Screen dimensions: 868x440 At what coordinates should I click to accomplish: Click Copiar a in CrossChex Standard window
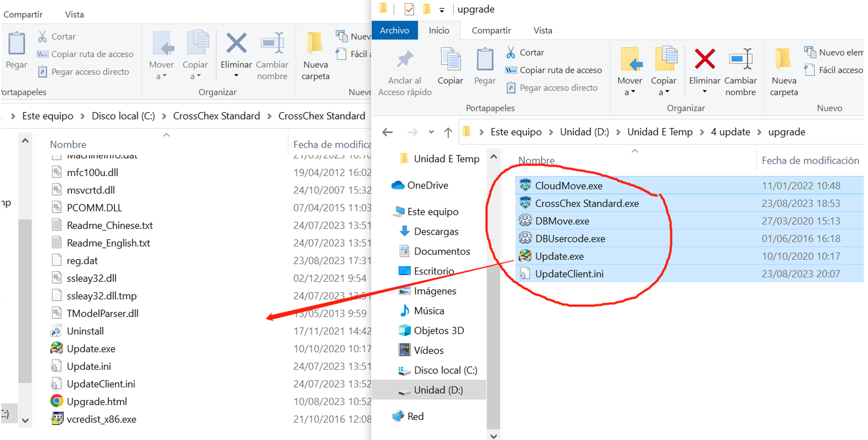pos(195,55)
